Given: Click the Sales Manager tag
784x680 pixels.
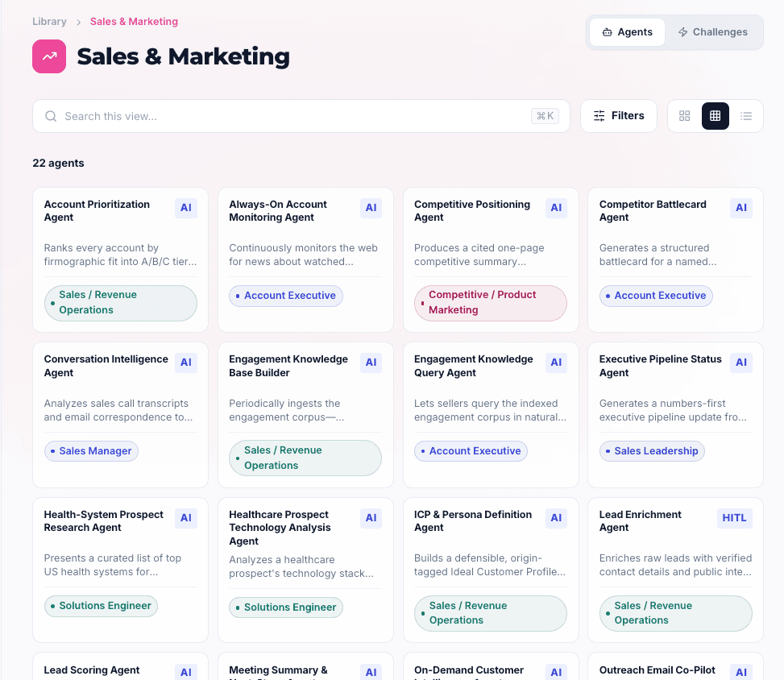Looking at the screenshot, I should point(91,451).
